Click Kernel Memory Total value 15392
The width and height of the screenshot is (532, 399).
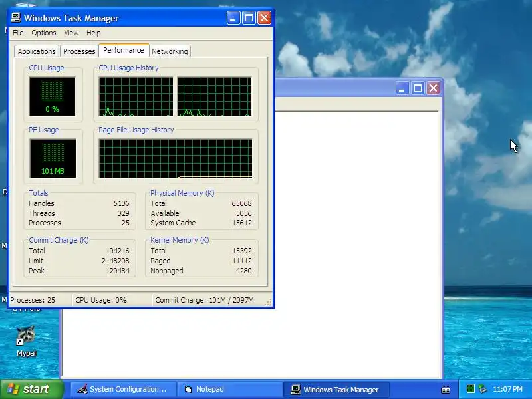[242, 251]
